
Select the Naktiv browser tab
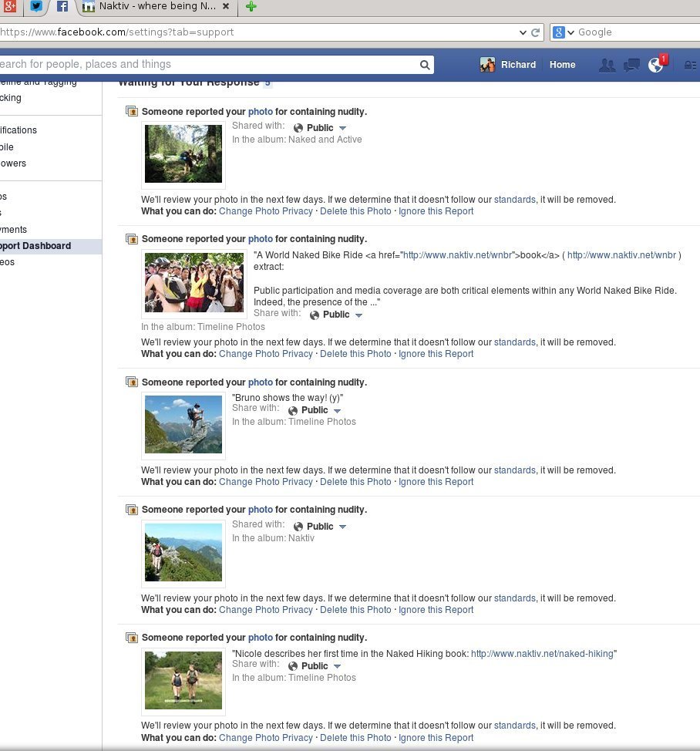coord(157,6)
